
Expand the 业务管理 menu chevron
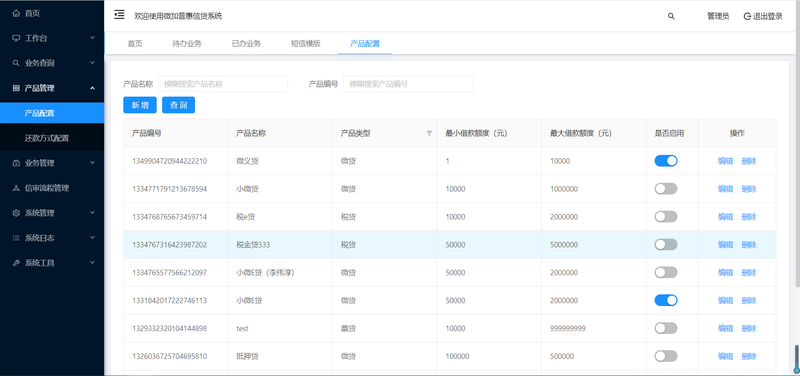pos(92,163)
